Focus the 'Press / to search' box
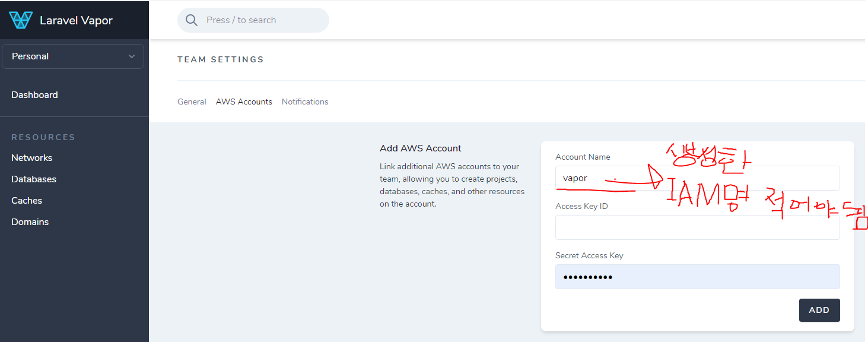This screenshot has width=868, height=342. pyautogui.click(x=253, y=20)
